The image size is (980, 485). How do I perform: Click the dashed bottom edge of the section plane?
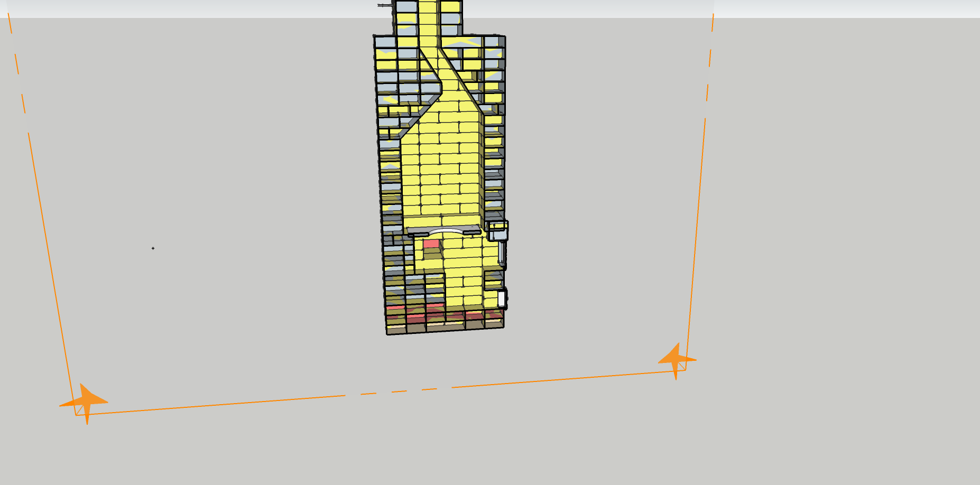pyautogui.click(x=391, y=391)
